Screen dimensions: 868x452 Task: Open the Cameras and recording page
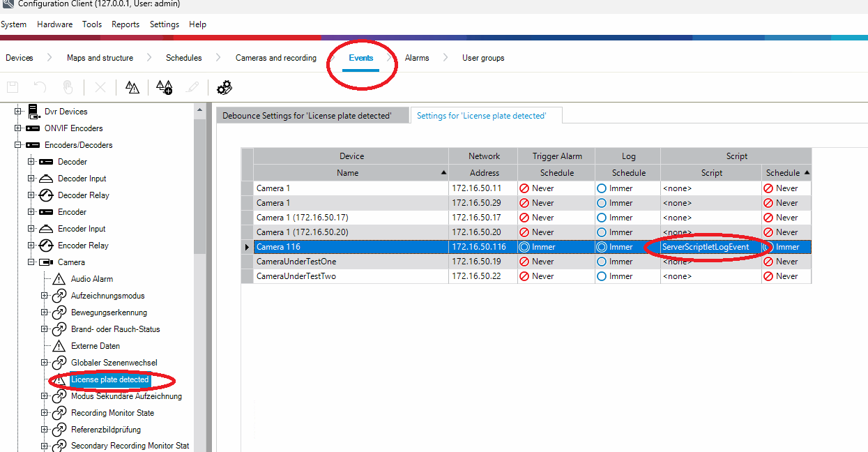pos(275,58)
